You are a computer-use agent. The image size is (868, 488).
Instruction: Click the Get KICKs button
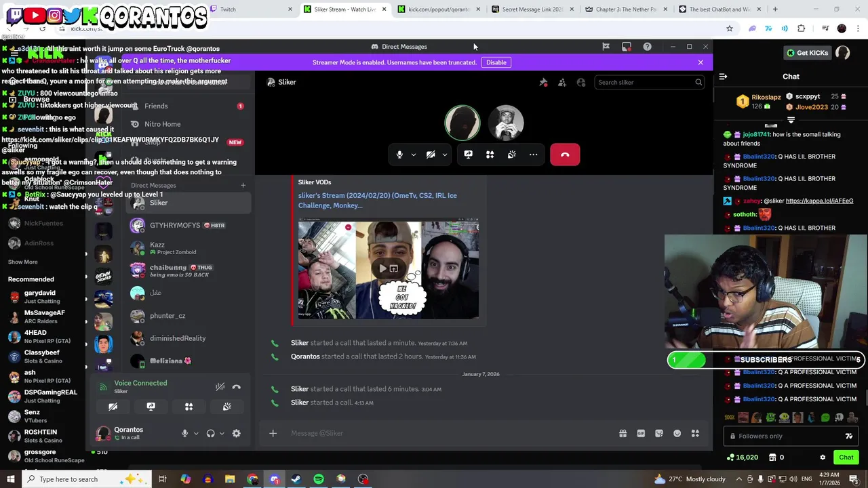tap(807, 53)
